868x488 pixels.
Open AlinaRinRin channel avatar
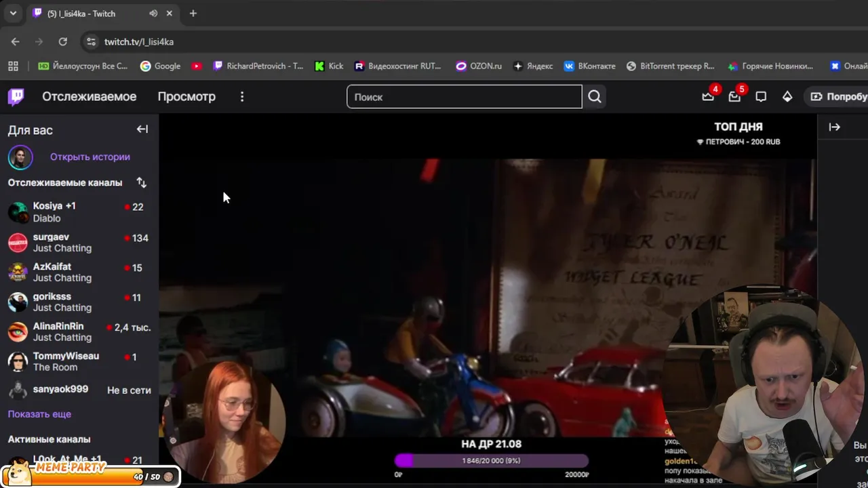18,331
